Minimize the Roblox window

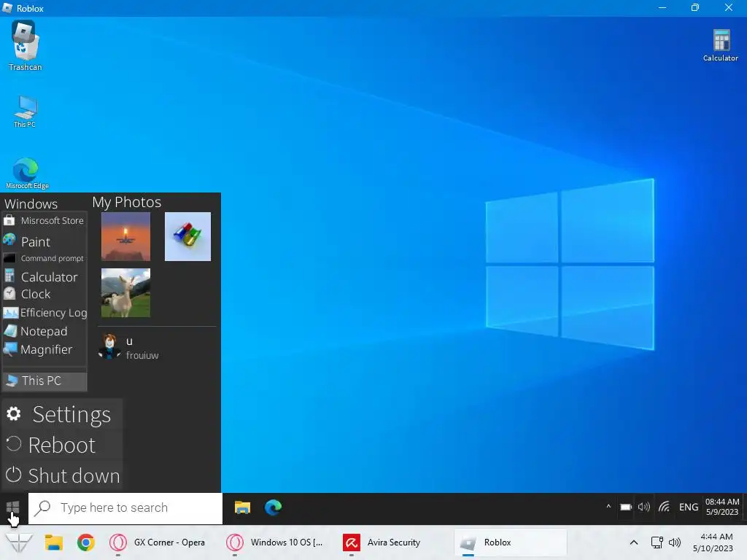pyautogui.click(x=662, y=7)
